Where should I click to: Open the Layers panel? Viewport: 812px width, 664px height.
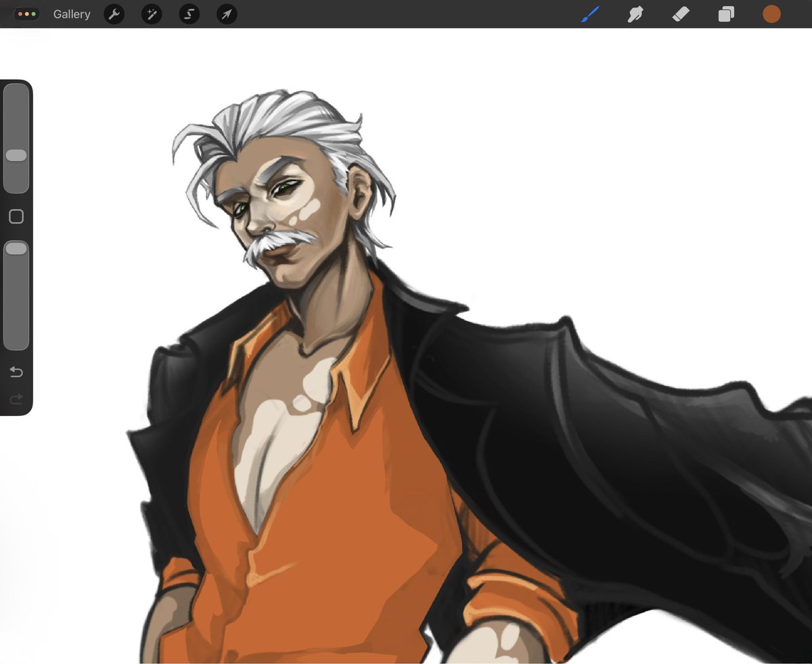(726, 14)
